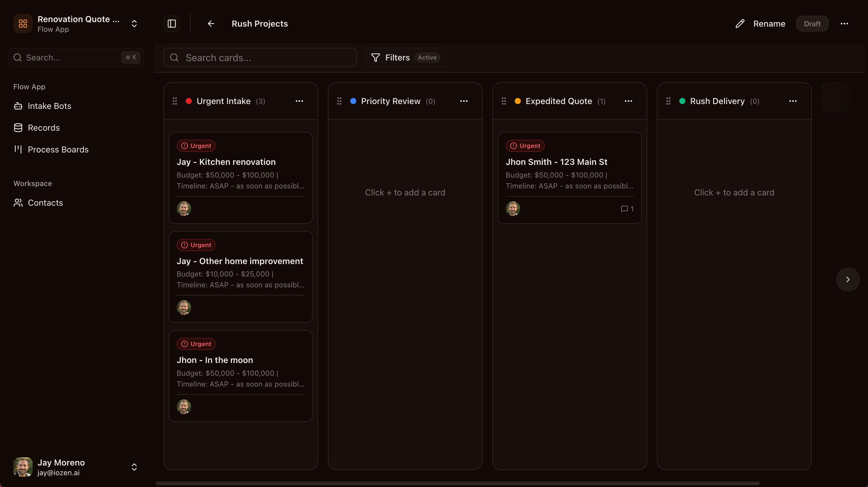Open comments on the Jhon Smith card
The image size is (868, 487).
click(626, 209)
